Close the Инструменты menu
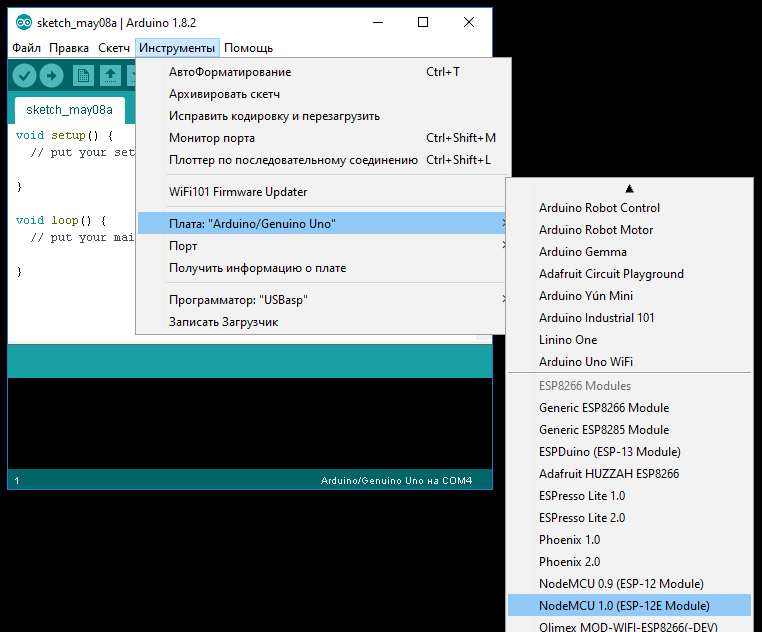Screen dimensions: 762x632 pyautogui.click(x=177, y=48)
